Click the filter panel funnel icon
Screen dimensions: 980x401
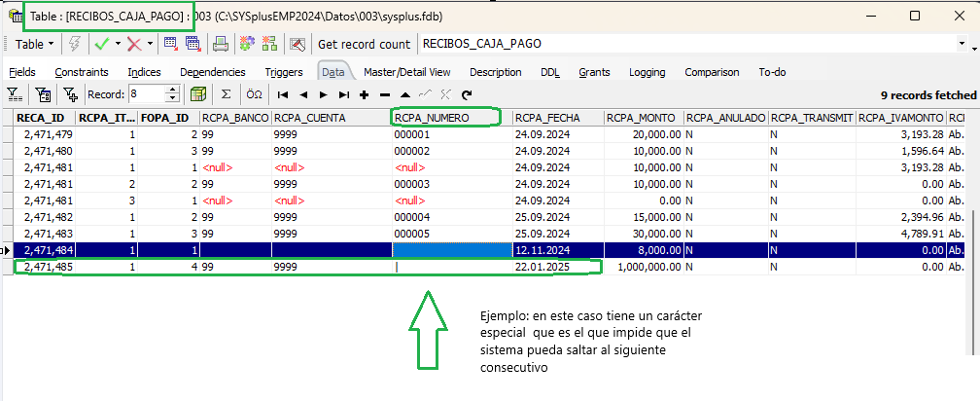(15, 94)
